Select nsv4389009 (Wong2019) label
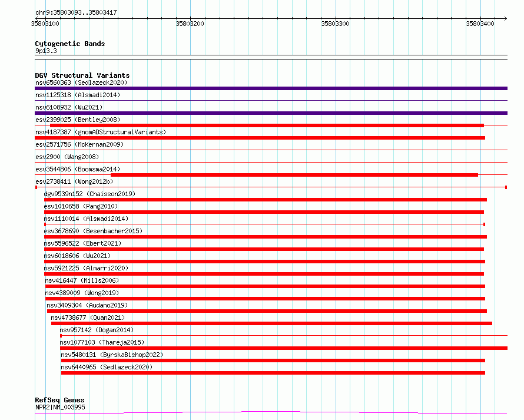Screen dimensions: 524x420 click(x=82, y=293)
